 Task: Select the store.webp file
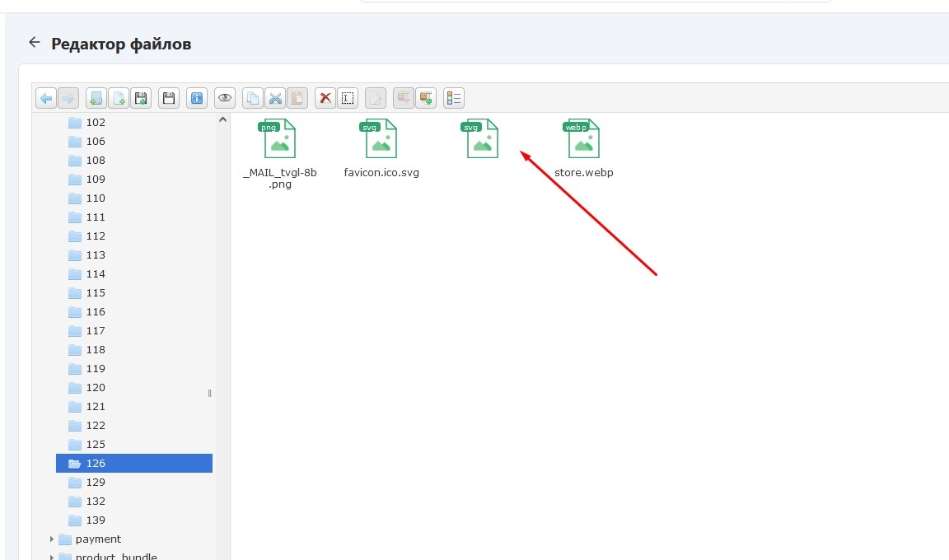coord(583,148)
